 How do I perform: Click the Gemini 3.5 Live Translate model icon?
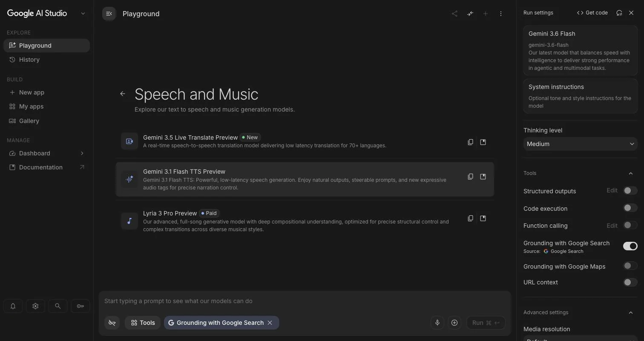click(129, 141)
